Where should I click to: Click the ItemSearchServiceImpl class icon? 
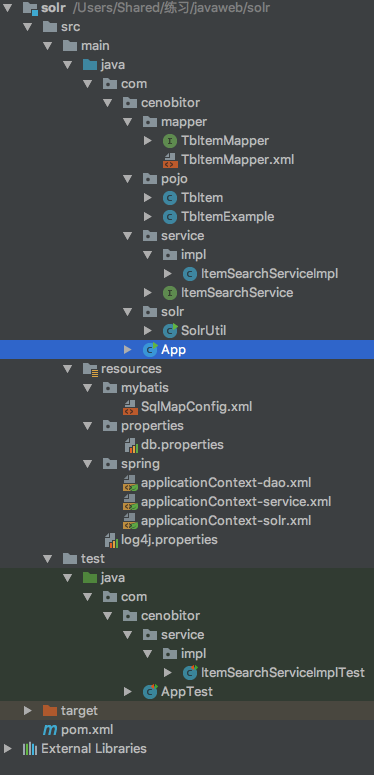click(190, 273)
